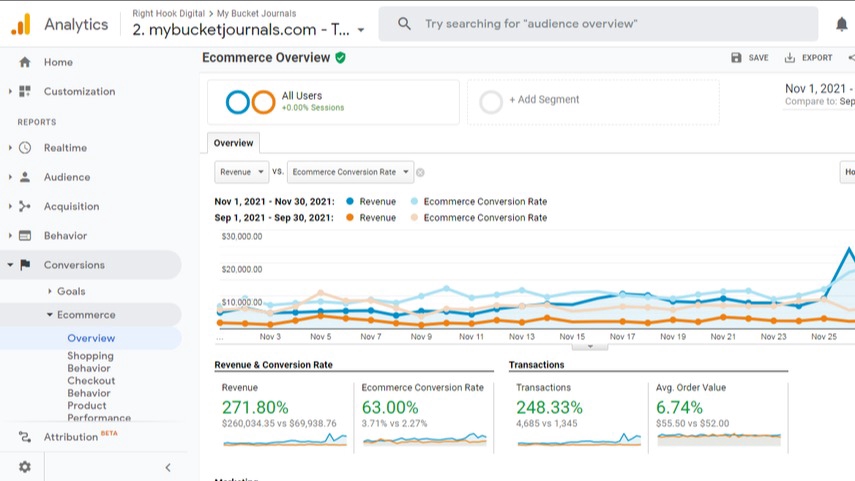Open the Ecommerce Conversion Rate metric dropdown
This screenshot has height=481, width=855.
tap(351, 172)
